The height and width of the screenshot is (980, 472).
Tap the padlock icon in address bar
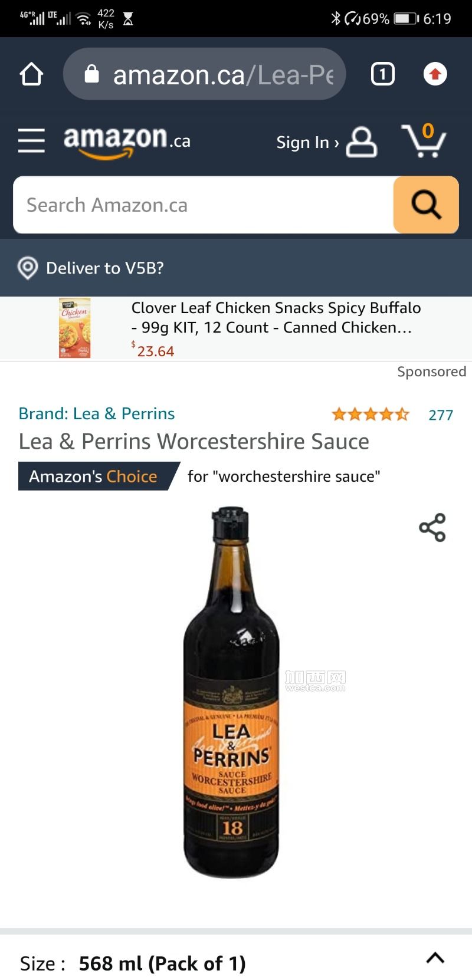tap(91, 74)
